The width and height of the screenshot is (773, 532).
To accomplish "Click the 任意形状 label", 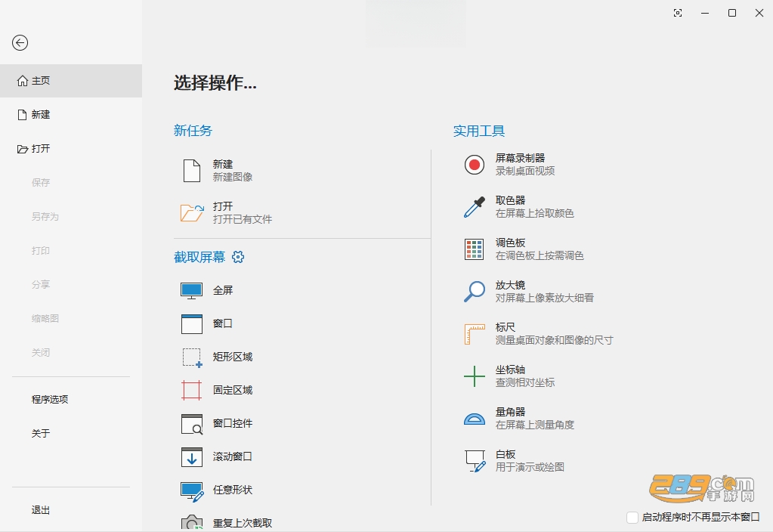I will point(233,490).
